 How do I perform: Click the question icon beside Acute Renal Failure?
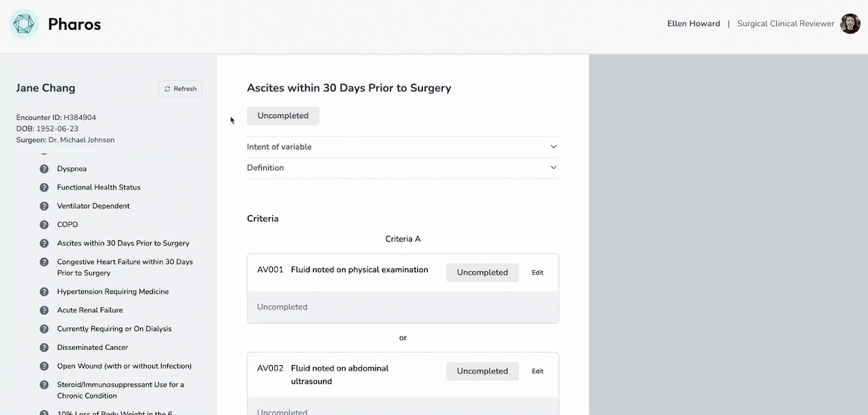[x=44, y=310]
